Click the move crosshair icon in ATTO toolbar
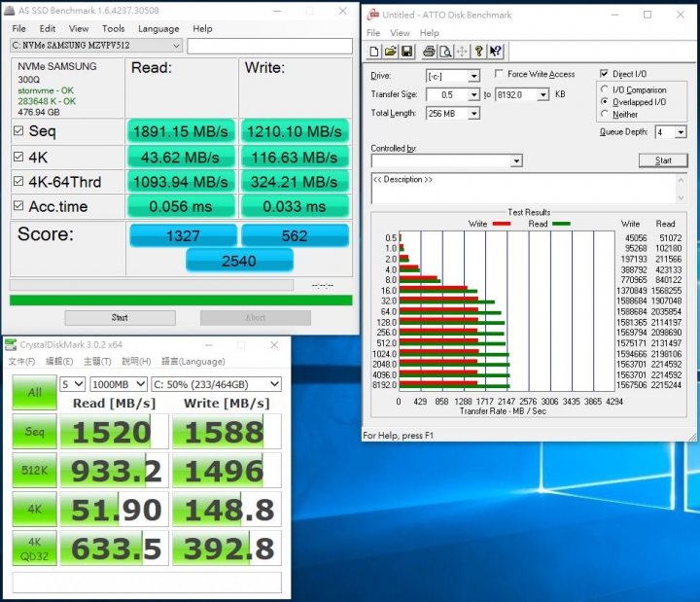Image resolution: width=700 pixels, height=602 pixels. pos(462,52)
